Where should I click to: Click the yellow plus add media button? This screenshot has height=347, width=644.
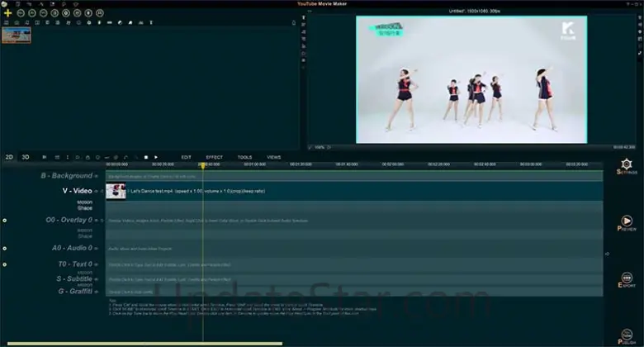point(7,14)
